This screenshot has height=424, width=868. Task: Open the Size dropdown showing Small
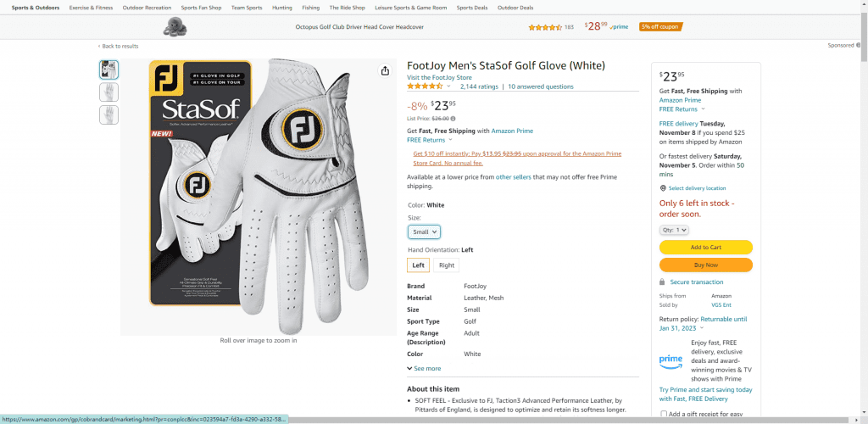coord(424,232)
